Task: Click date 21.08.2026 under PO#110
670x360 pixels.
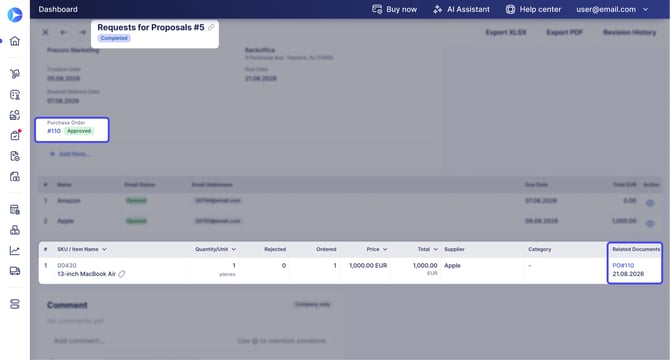Action: [628, 274]
